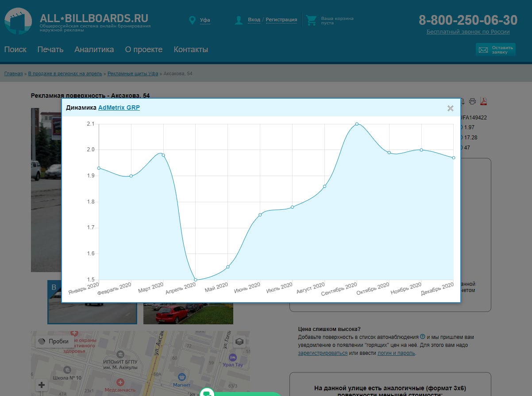Open the Уфа city selector
The width and height of the screenshot is (532, 396).
point(205,20)
